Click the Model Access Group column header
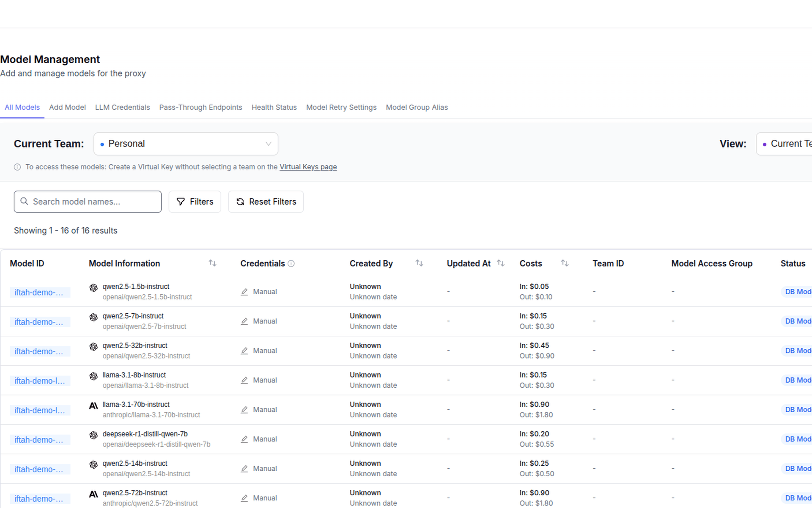The image size is (812, 508). 712,263
